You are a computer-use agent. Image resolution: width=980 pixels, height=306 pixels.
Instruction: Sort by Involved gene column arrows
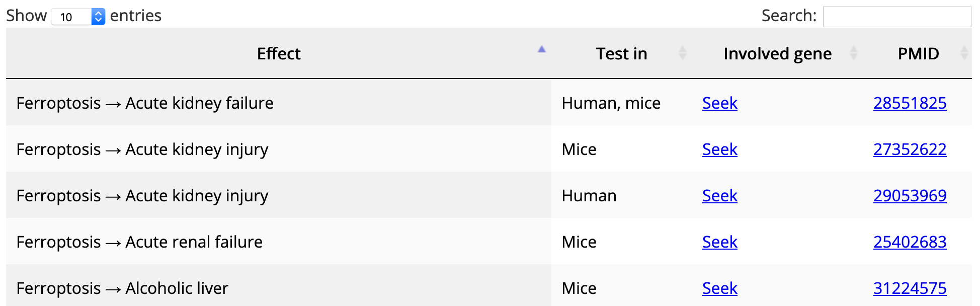(854, 53)
